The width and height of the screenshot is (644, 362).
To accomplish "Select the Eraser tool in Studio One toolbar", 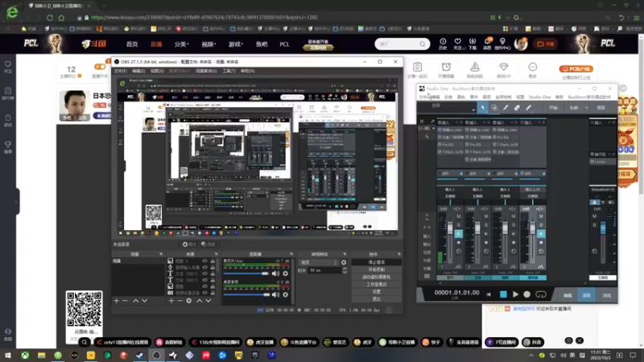I will point(517,108).
